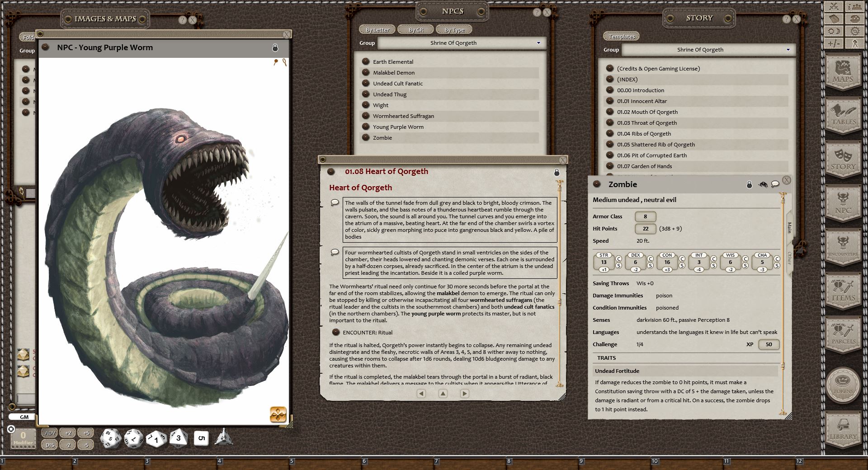The width and height of the screenshot is (868, 470).
Task: Click the speech bubble icon on the Zombie window
Action: pyautogui.click(x=776, y=184)
